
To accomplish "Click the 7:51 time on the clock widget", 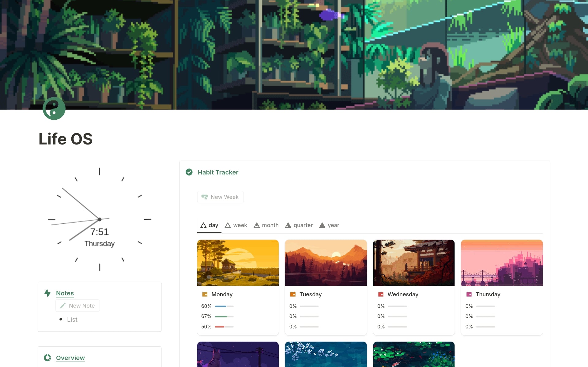I will click(100, 232).
